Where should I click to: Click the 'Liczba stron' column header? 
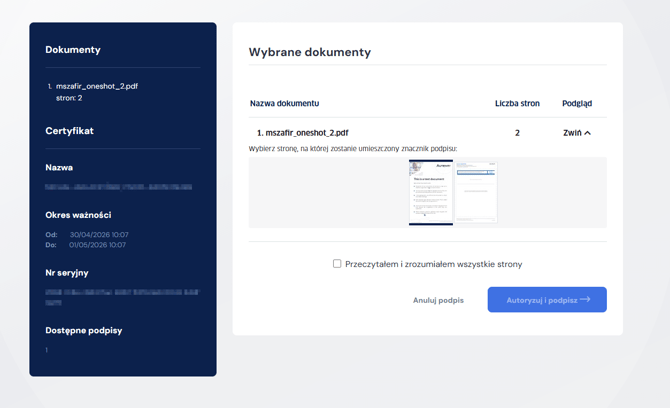(x=517, y=103)
